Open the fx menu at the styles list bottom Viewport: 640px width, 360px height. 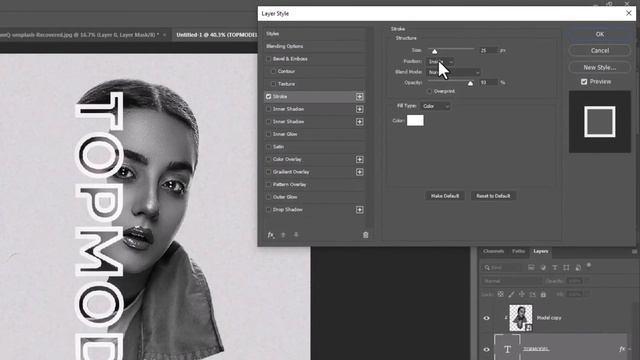270,235
